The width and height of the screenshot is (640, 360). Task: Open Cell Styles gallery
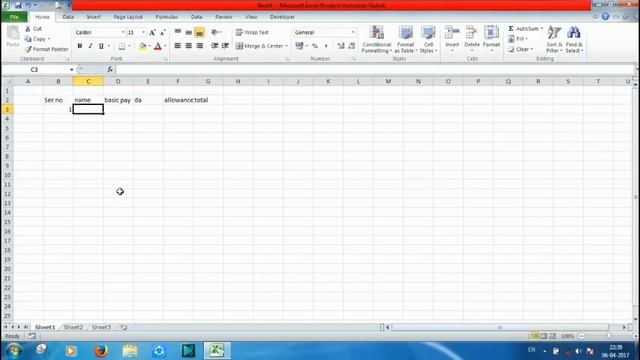(x=428, y=39)
